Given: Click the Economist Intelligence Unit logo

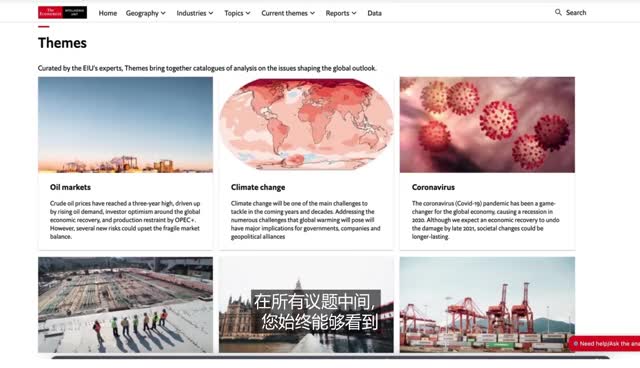Looking at the screenshot, I should click(x=62, y=13).
